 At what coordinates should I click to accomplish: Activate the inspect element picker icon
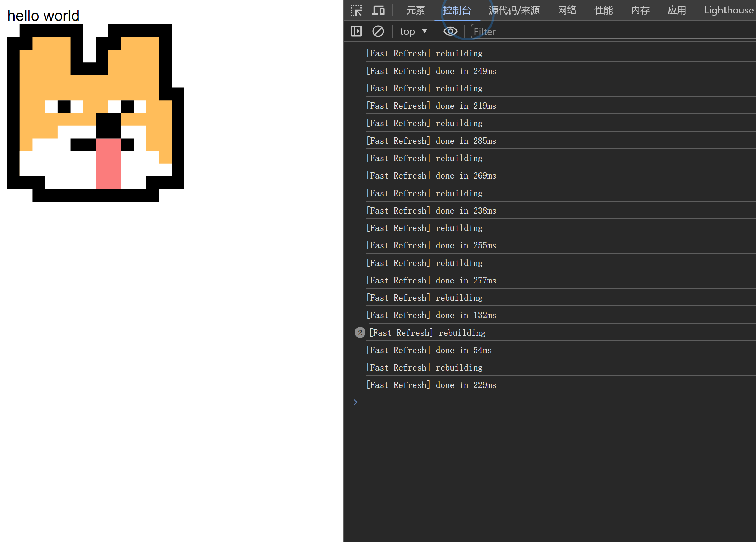[356, 10]
